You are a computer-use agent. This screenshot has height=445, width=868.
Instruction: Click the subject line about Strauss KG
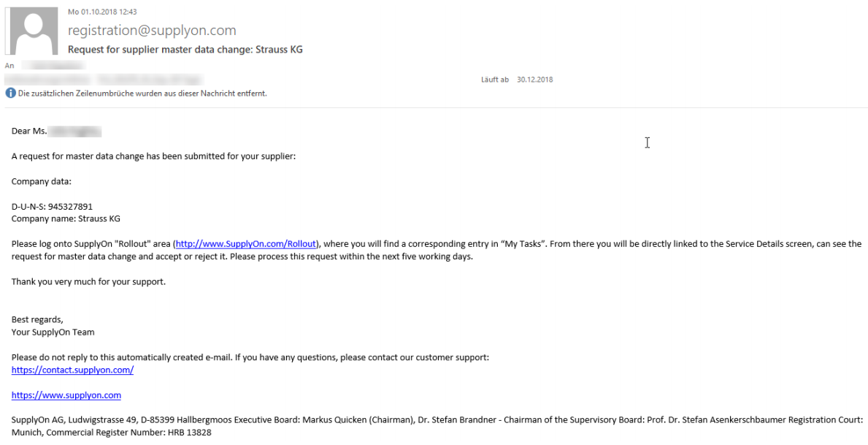tap(185, 49)
